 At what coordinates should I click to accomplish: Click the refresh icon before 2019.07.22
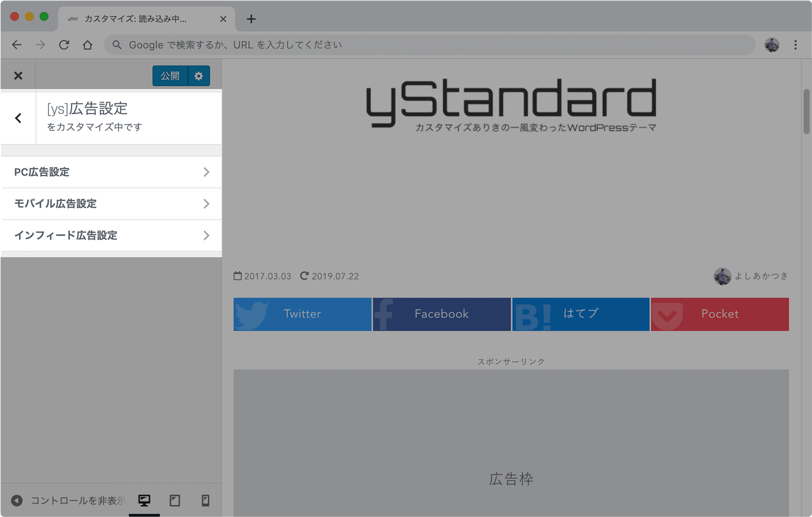click(304, 276)
